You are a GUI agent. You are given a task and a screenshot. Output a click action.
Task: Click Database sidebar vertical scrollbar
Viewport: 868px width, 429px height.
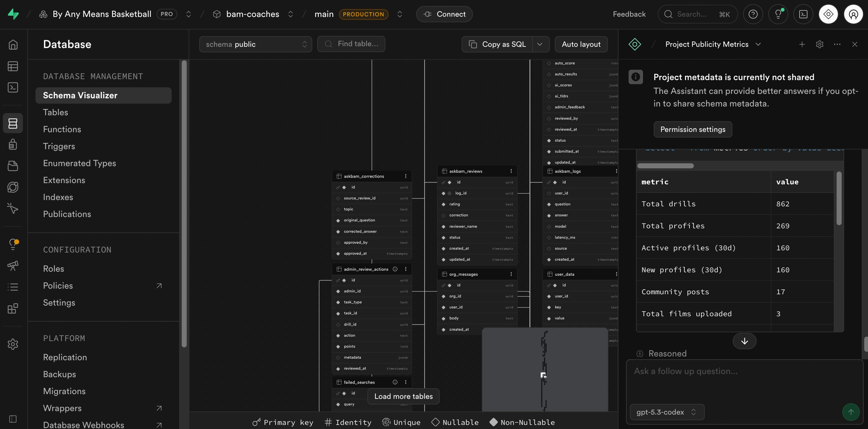(x=184, y=204)
